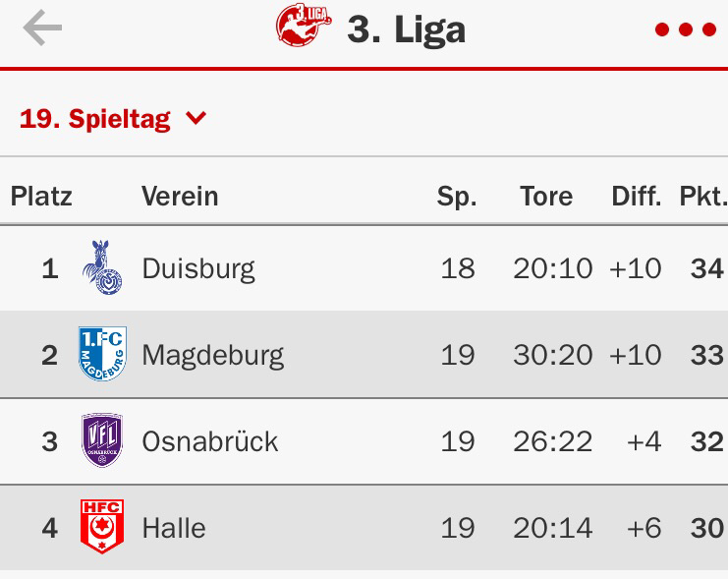728x579 pixels.
Task: Tap the HFC Halle red crest
Action: tap(102, 527)
